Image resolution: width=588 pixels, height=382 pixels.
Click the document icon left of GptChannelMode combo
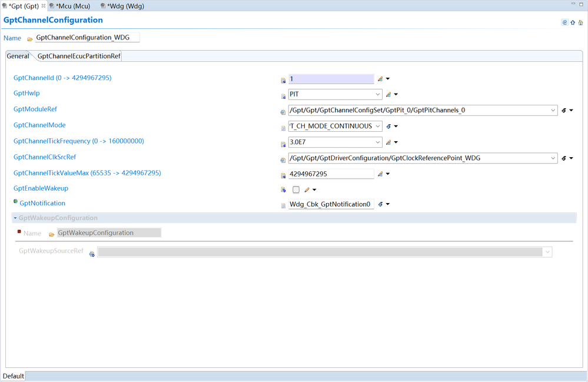(x=284, y=128)
